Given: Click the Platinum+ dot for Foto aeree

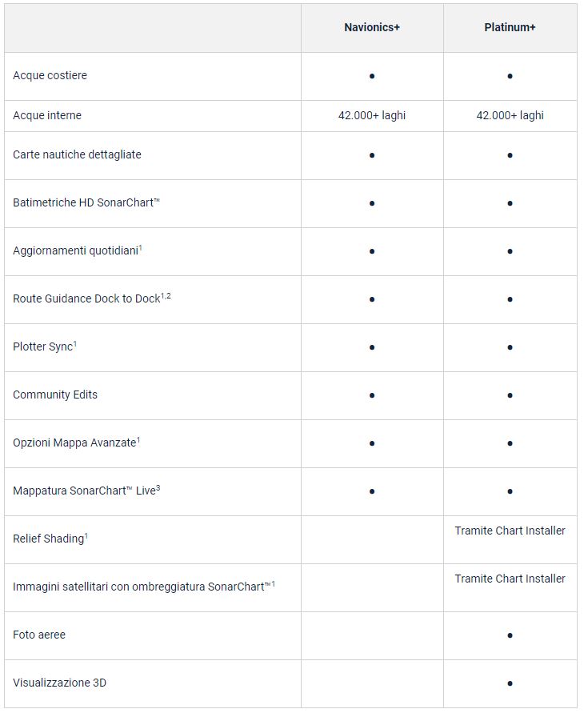Looking at the screenshot, I should pyautogui.click(x=510, y=635).
